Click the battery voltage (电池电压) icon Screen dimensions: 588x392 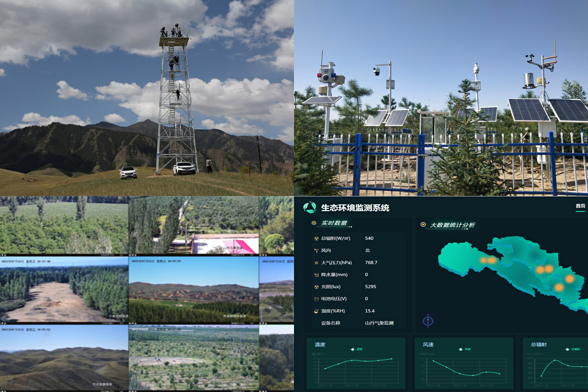click(316, 299)
